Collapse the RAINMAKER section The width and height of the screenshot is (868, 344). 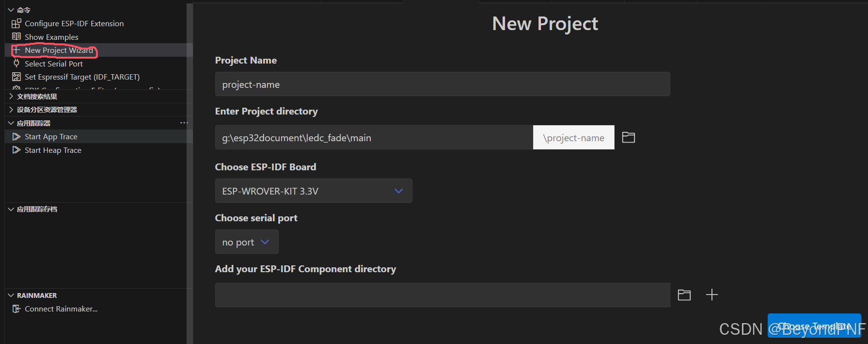coord(11,295)
